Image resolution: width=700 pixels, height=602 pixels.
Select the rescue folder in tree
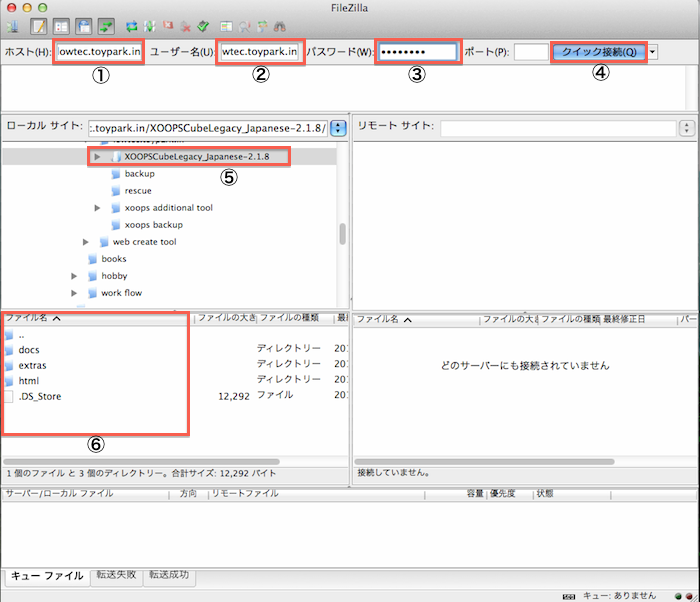click(x=138, y=191)
